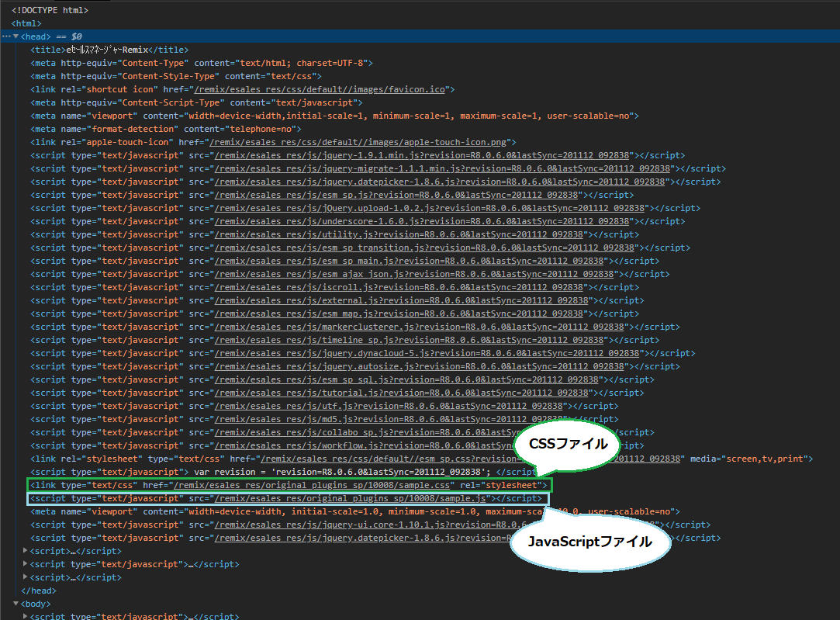Select the closing head tag row
The height and width of the screenshot is (620, 840).
coord(39,591)
